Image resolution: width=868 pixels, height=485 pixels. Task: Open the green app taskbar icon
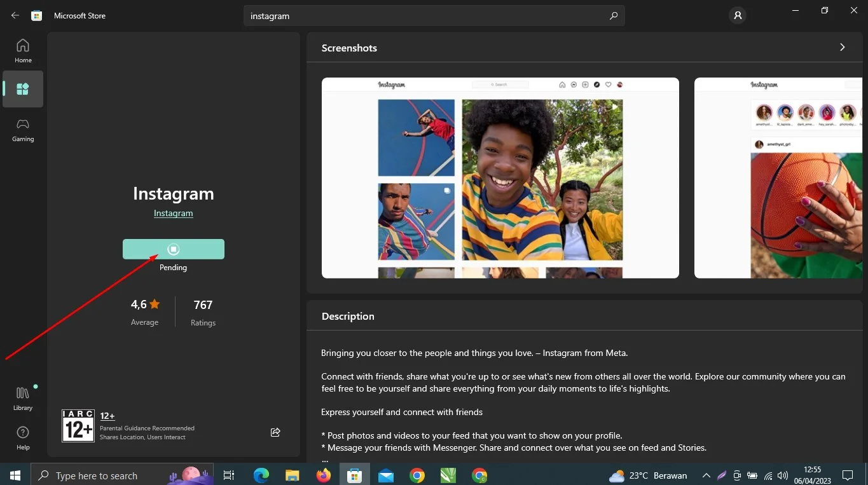point(448,475)
